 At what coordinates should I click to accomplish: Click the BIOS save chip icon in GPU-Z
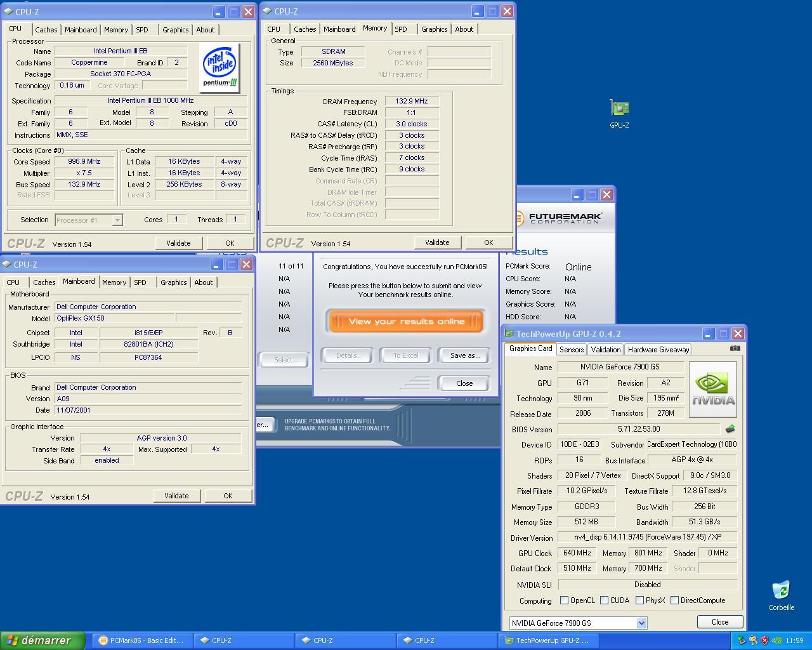tap(730, 429)
